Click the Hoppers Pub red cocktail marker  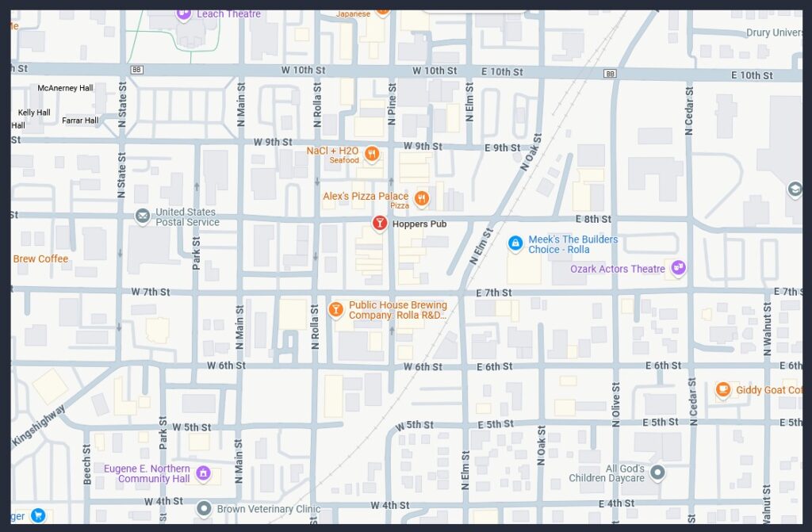coord(380,224)
